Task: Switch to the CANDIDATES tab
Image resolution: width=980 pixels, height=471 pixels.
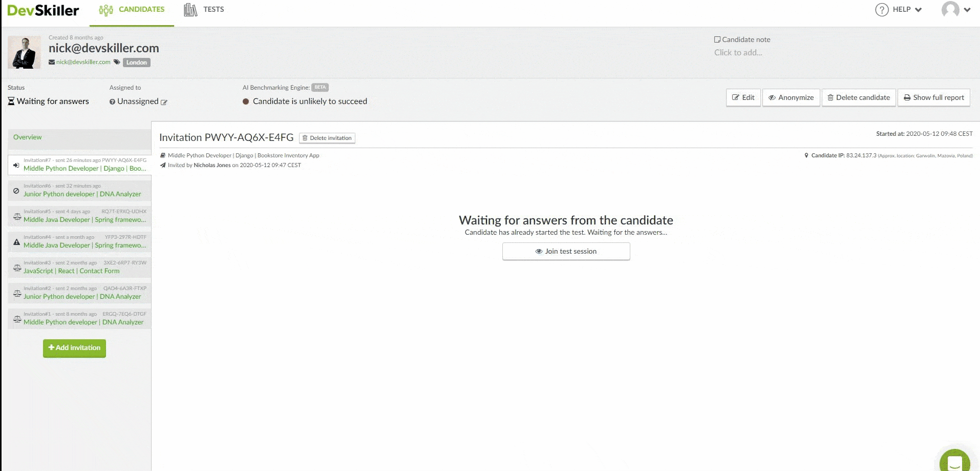Action: (132, 10)
